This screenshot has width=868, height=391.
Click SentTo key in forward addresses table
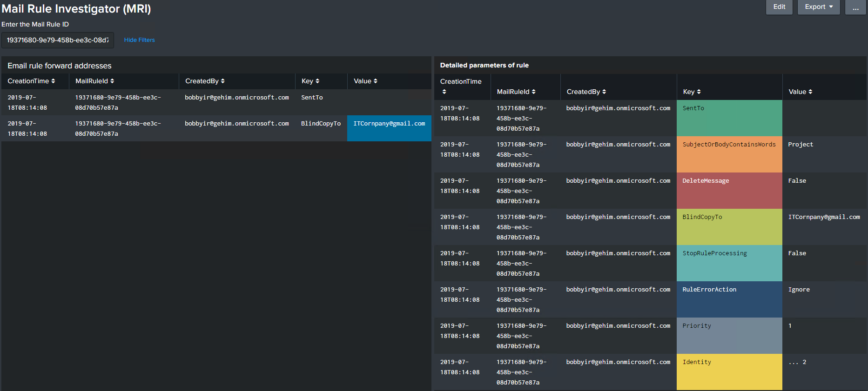[x=312, y=97]
